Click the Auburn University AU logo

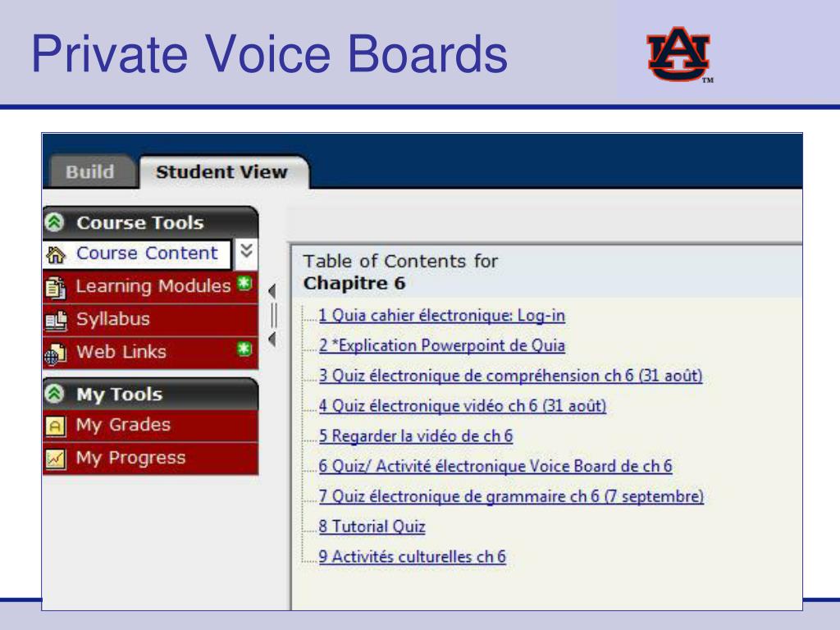(678, 54)
